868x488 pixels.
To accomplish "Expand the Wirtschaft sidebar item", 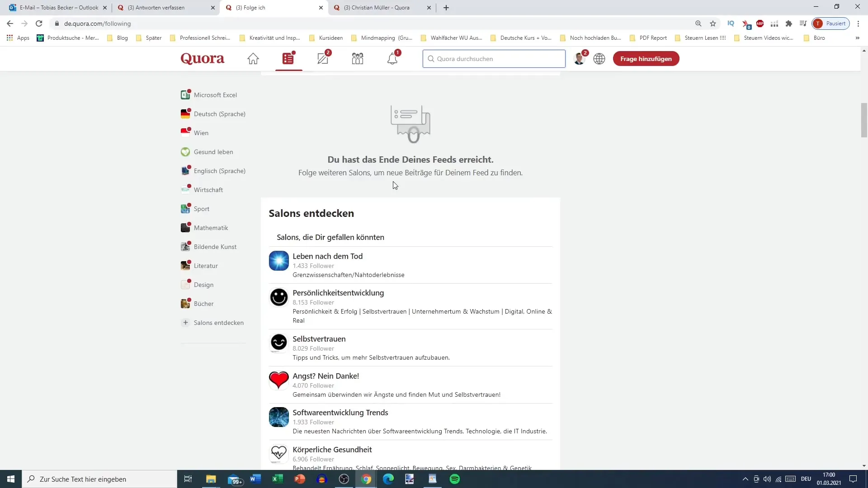I will (208, 189).
